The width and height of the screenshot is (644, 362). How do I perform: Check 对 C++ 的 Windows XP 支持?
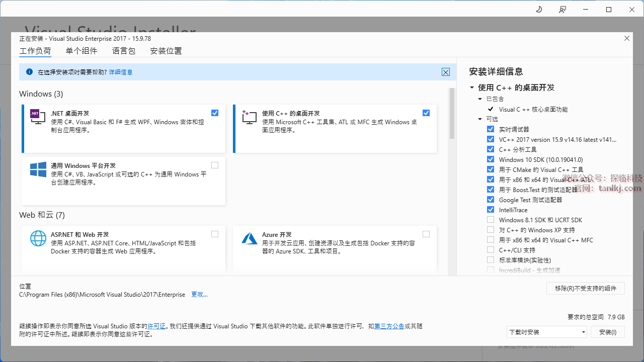click(491, 230)
